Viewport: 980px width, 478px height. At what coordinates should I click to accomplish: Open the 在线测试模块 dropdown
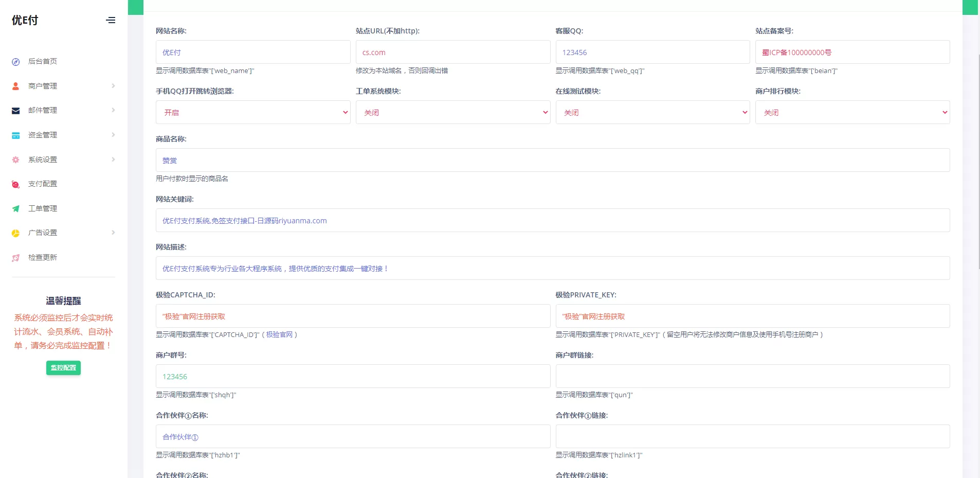coord(652,112)
